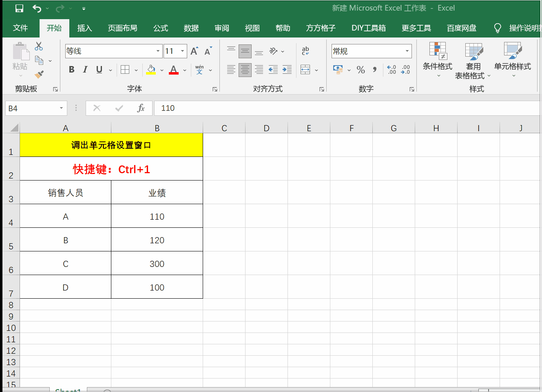Open the 公式 ribbon tab

160,28
